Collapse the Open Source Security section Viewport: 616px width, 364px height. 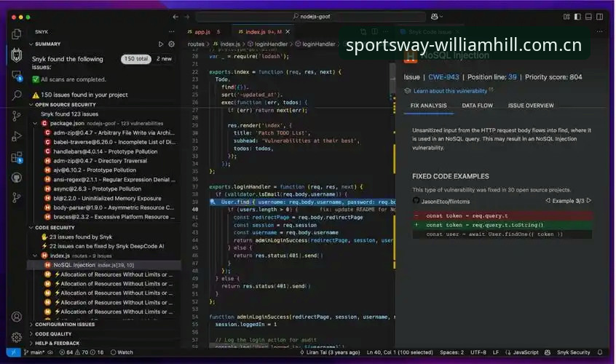click(31, 105)
